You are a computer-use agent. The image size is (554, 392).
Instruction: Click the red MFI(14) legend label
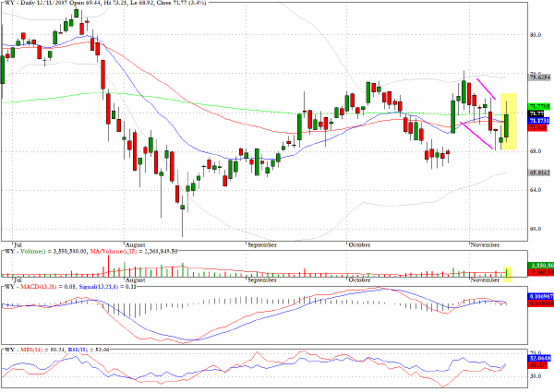tap(31, 350)
